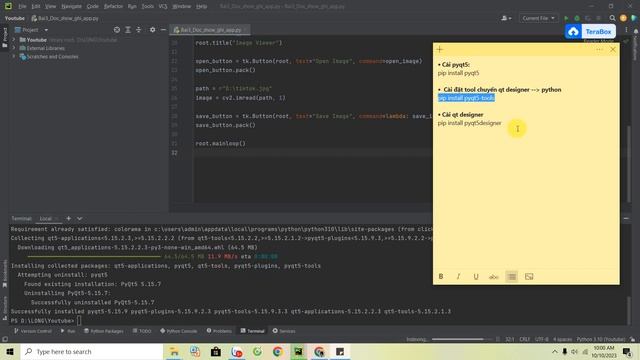Viewport: 640px width, 360px height.
Task: Open Version Control tool window
Action: click(x=33, y=331)
